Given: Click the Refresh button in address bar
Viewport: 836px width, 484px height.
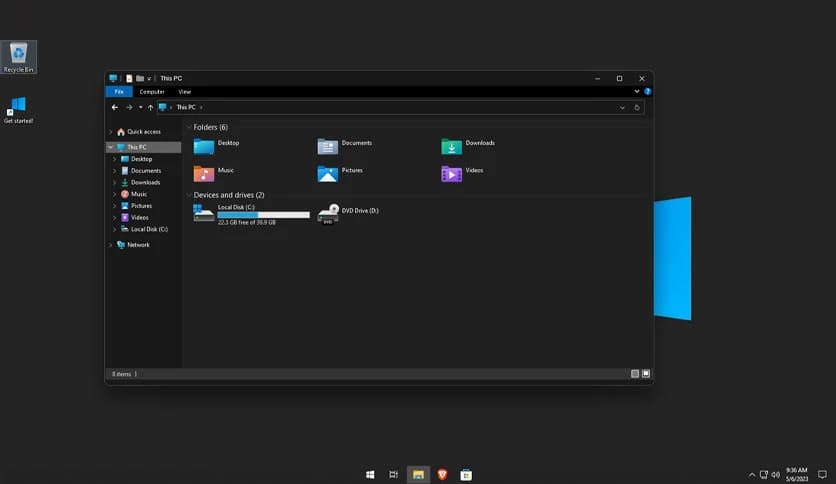Looking at the screenshot, I should coord(637,107).
